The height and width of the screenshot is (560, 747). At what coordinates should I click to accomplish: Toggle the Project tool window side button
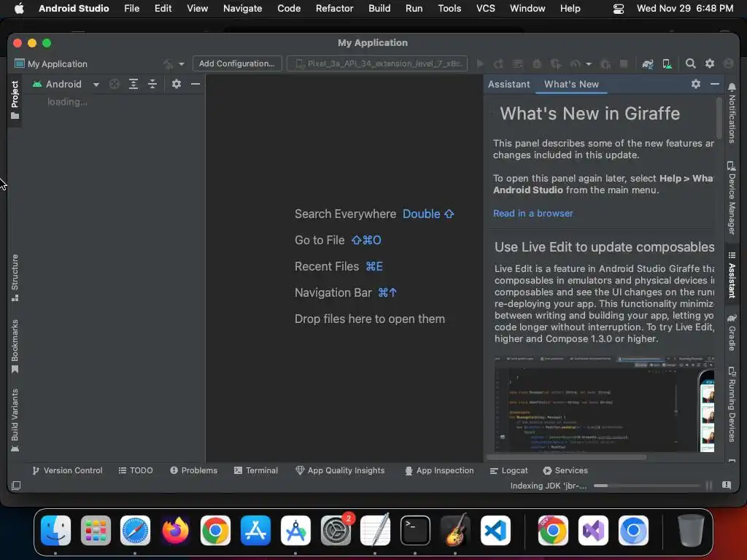pyautogui.click(x=15, y=99)
